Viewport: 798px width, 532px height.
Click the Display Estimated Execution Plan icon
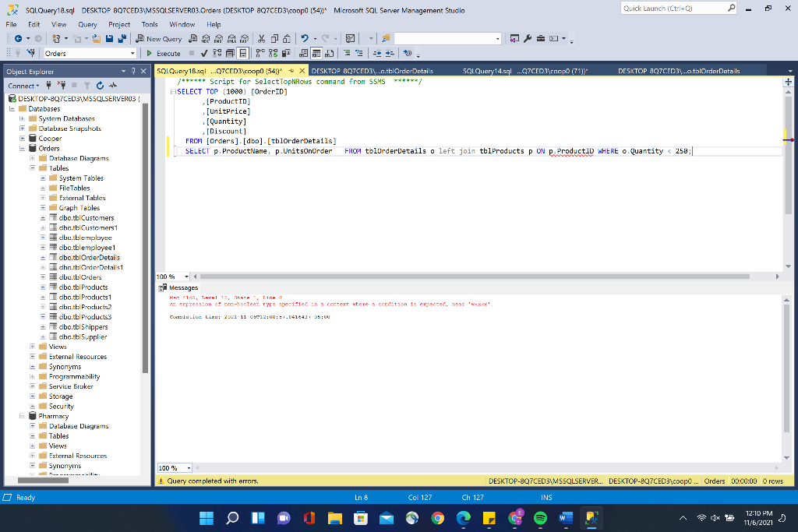coord(217,54)
